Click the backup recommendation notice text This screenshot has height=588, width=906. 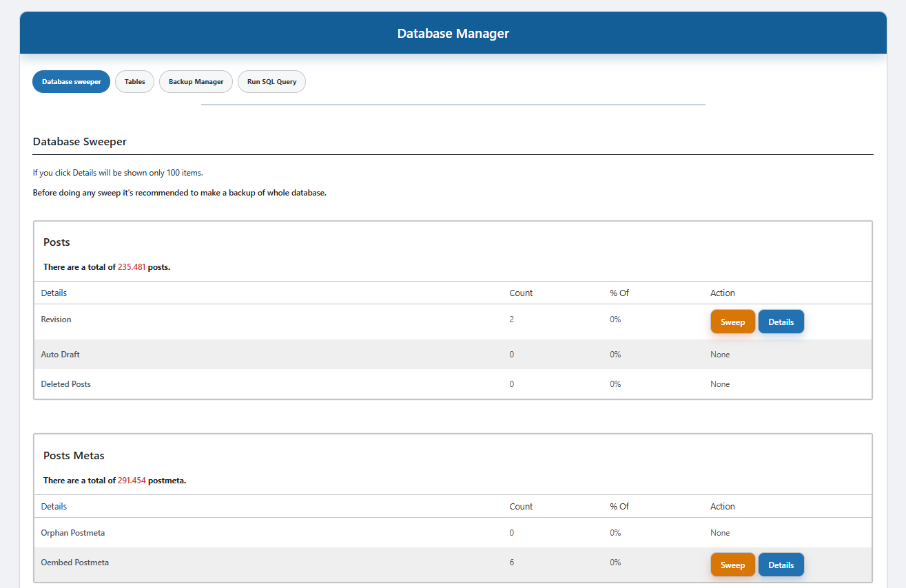click(179, 193)
